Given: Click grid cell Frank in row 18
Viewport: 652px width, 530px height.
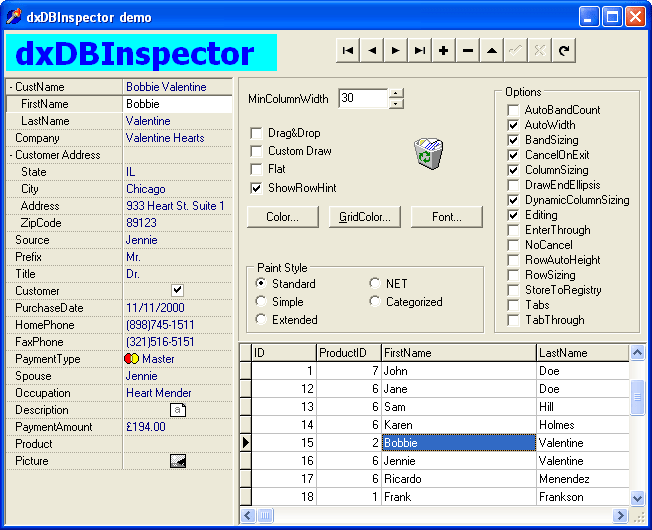Looking at the screenshot, I should tap(459, 497).
